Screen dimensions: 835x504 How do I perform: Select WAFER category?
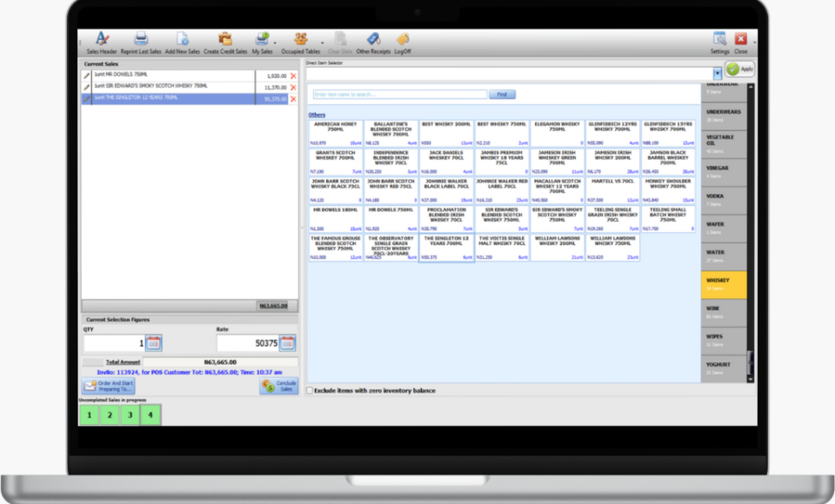tap(724, 229)
